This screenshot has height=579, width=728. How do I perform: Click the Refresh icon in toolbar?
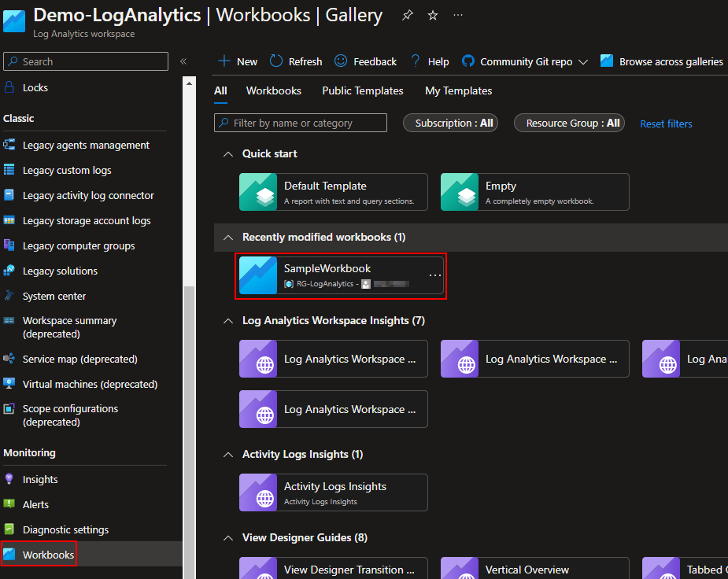pyautogui.click(x=276, y=61)
